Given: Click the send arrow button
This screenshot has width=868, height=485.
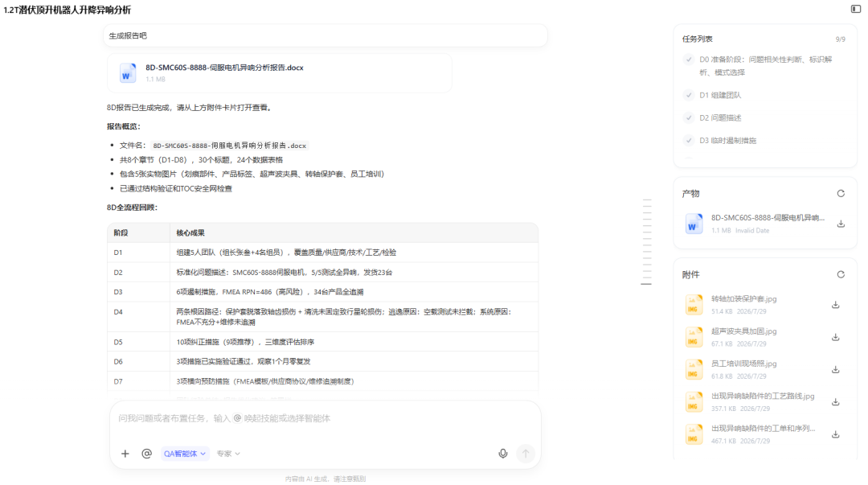Looking at the screenshot, I should (x=526, y=454).
